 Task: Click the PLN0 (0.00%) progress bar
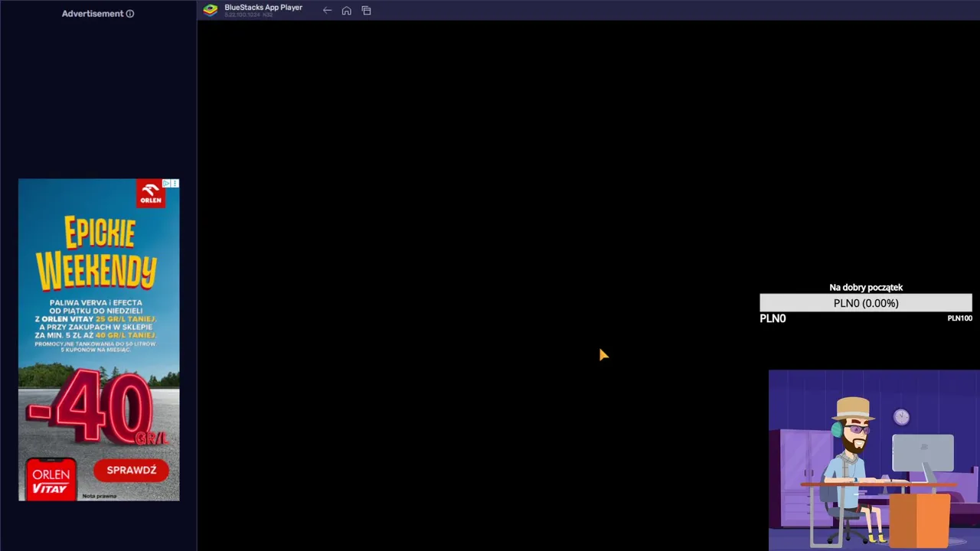[866, 303]
